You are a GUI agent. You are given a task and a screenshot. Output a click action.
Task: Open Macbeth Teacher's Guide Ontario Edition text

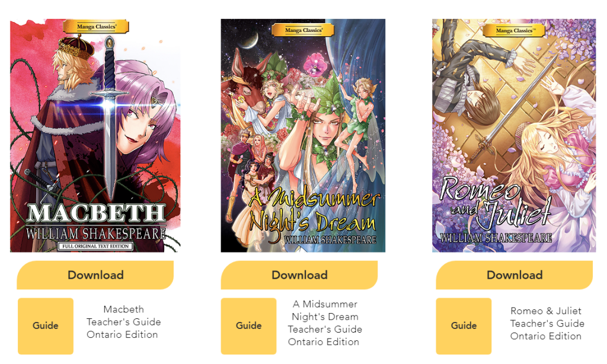(123, 322)
